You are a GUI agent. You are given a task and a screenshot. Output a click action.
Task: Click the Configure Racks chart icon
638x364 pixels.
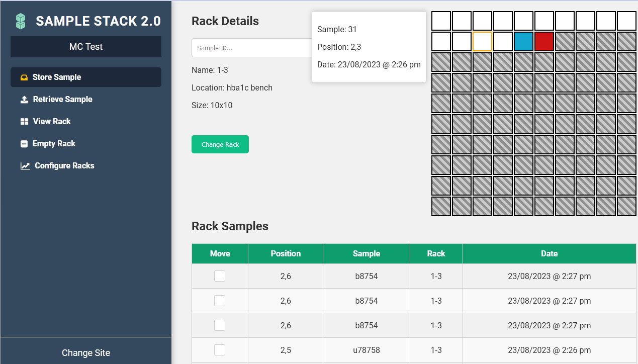pos(25,165)
